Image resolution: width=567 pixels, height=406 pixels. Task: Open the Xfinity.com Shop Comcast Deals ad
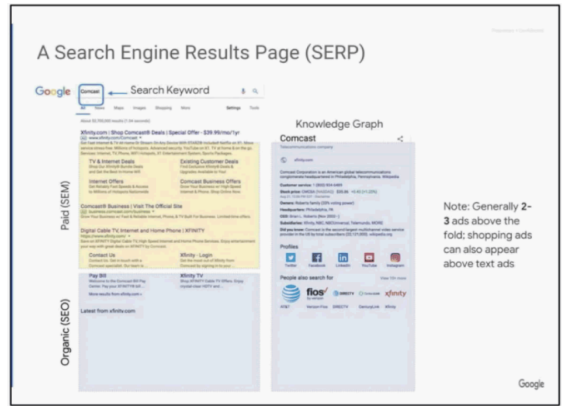160,132
